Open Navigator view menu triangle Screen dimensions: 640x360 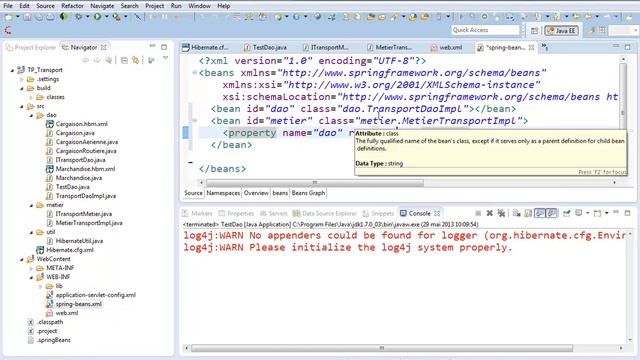tap(165, 59)
